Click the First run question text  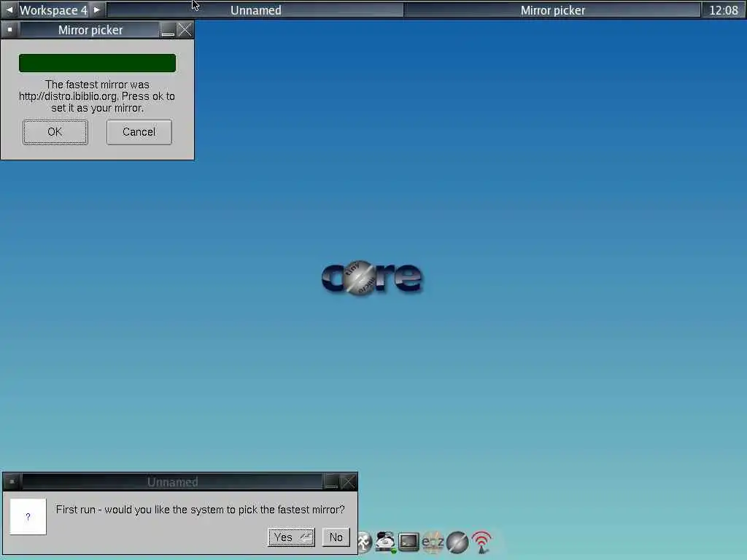tap(200, 510)
